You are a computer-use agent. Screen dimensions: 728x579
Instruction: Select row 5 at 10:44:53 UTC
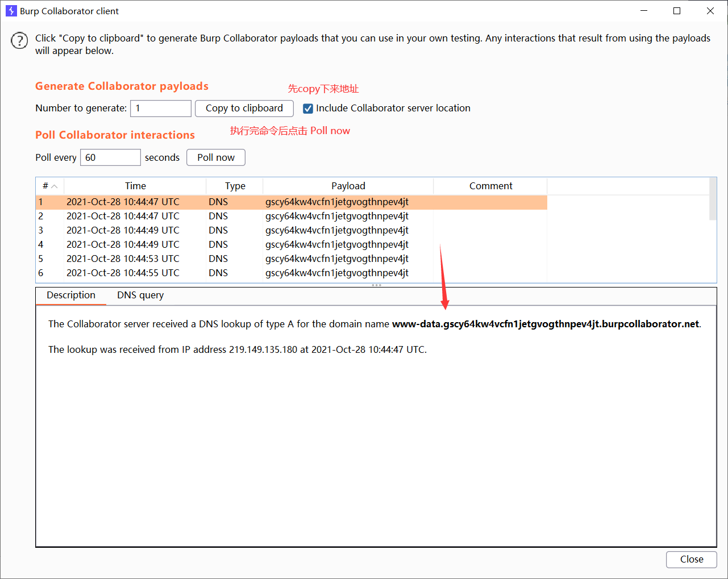[292, 259]
